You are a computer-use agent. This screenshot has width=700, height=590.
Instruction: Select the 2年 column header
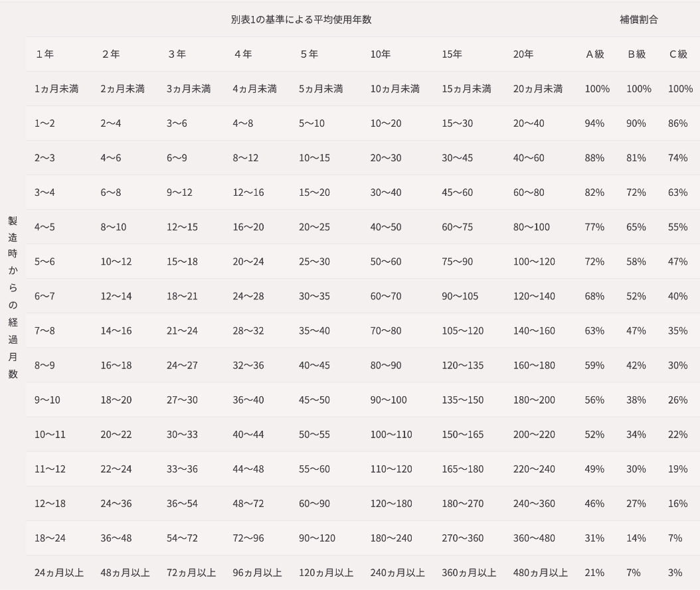(110, 54)
